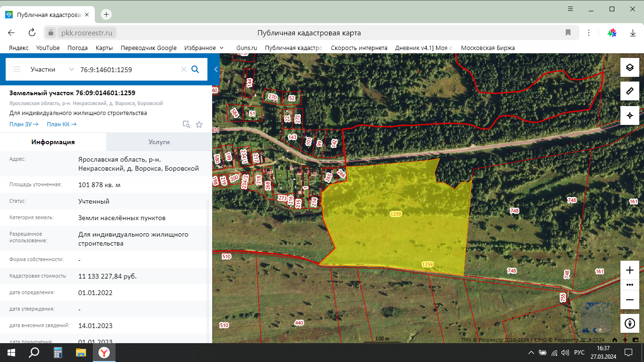
Task: Switch to the Услуги tab
Action: pos(159,142)
